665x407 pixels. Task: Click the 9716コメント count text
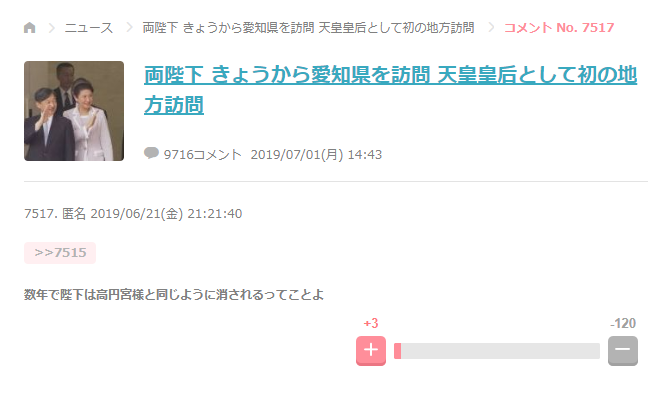point(203,155)
